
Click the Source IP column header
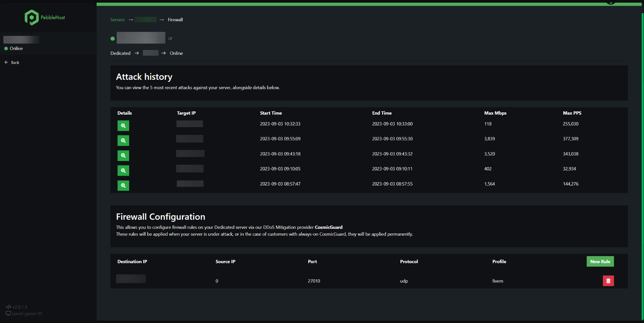pos(225,262)
